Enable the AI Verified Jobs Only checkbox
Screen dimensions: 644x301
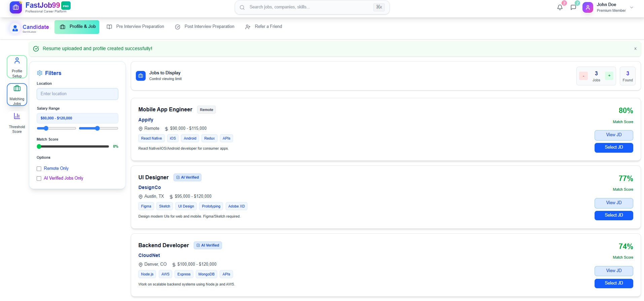(39, 179)
